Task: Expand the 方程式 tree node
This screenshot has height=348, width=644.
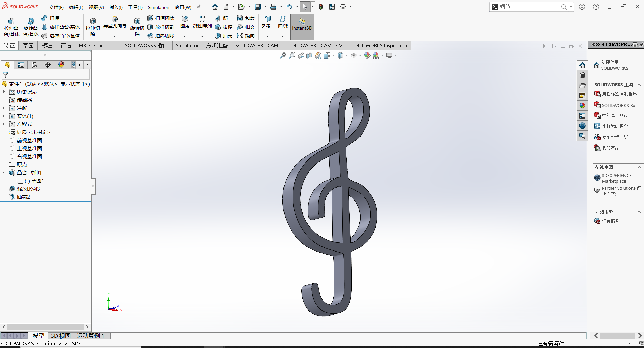Action: click(x=4, y=124)
